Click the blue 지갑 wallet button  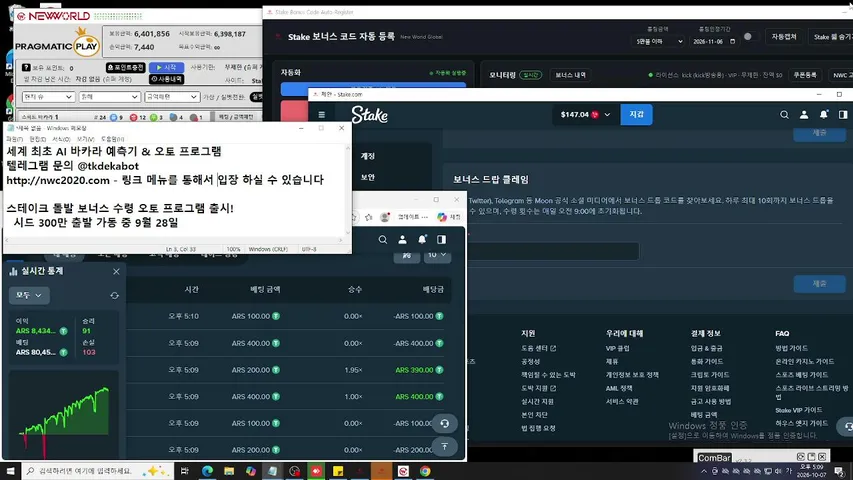point(636,115)
